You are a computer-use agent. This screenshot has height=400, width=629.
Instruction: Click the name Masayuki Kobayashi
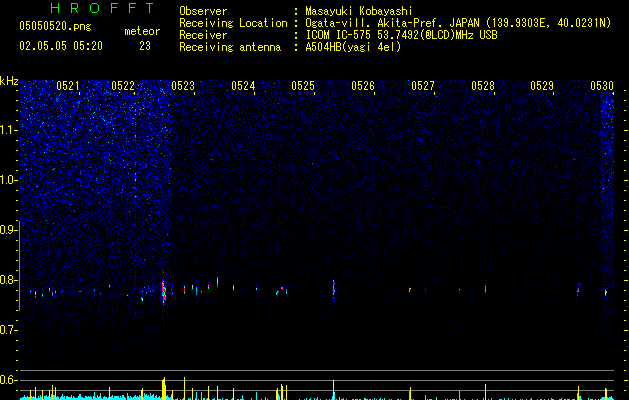click(x=359, y=11)
